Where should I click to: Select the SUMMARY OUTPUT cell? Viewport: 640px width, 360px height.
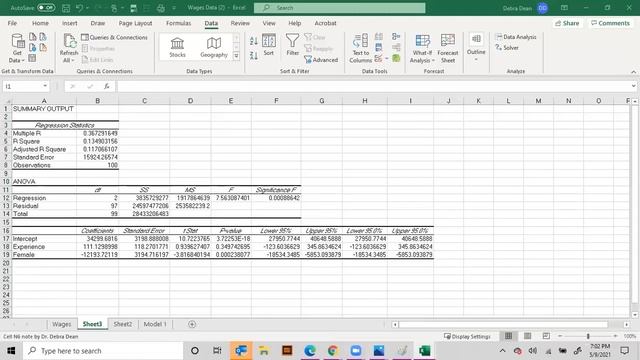[44, 109]
